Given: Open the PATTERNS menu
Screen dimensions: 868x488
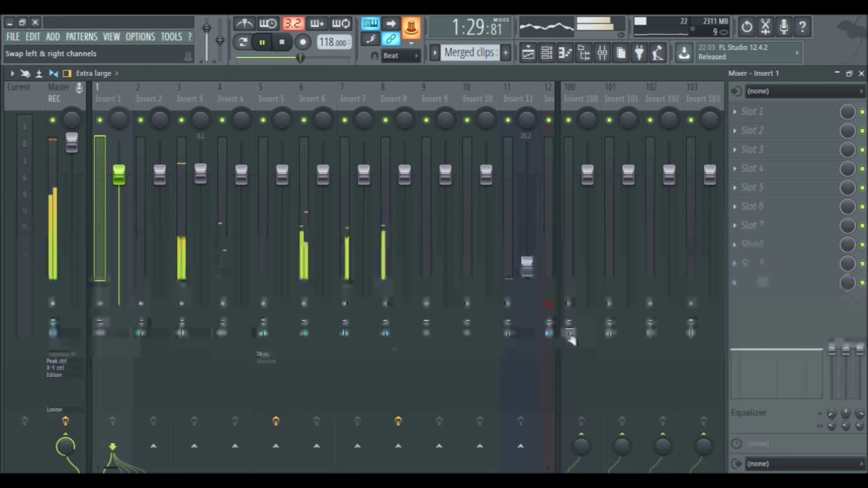Looking at the screenshot, I should [81, 37].
